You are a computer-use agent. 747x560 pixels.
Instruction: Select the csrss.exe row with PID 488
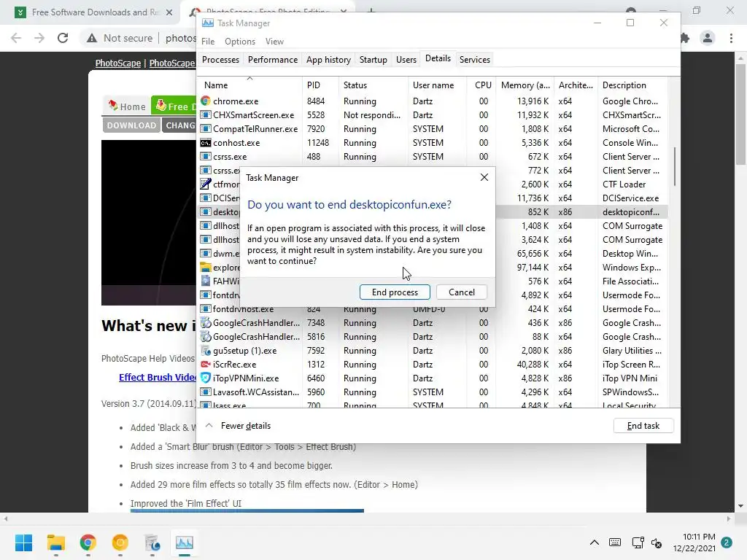pos(433,157)
